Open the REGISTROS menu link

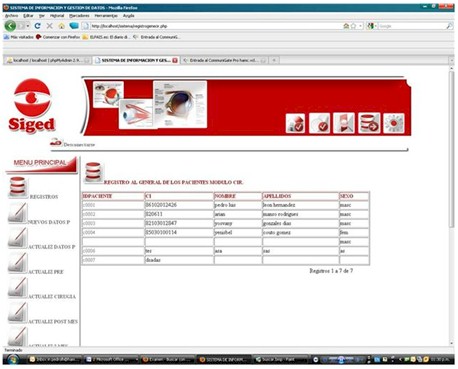[44, 197]
